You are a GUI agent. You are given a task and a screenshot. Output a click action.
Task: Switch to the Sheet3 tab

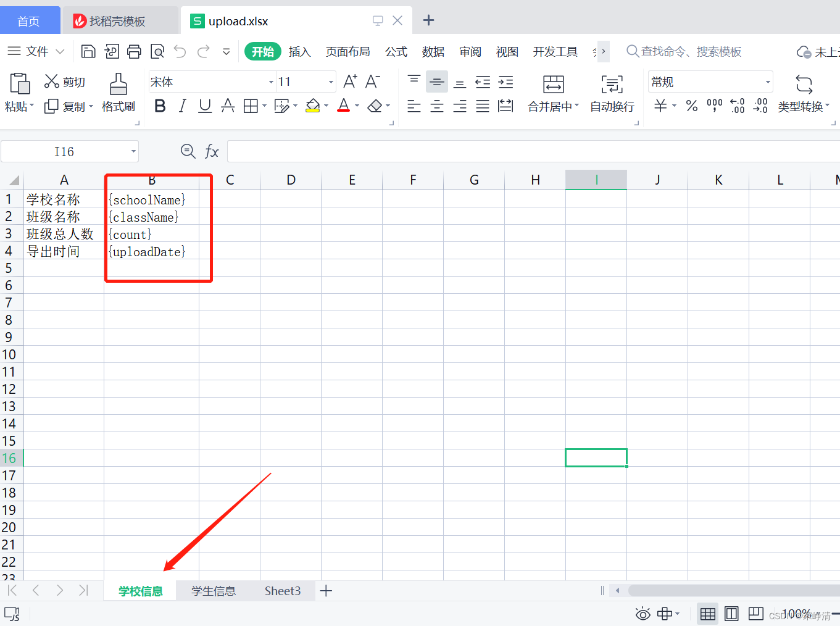(283, 591)
